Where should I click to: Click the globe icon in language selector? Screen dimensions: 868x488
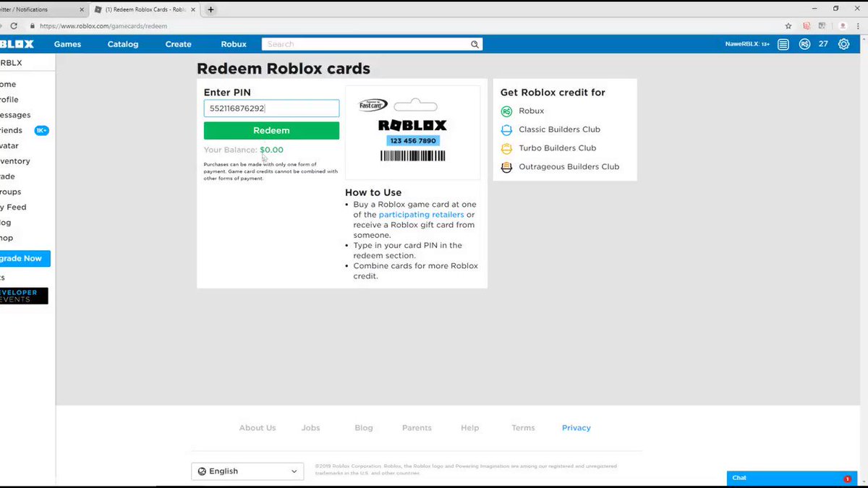tap(202, 471)
